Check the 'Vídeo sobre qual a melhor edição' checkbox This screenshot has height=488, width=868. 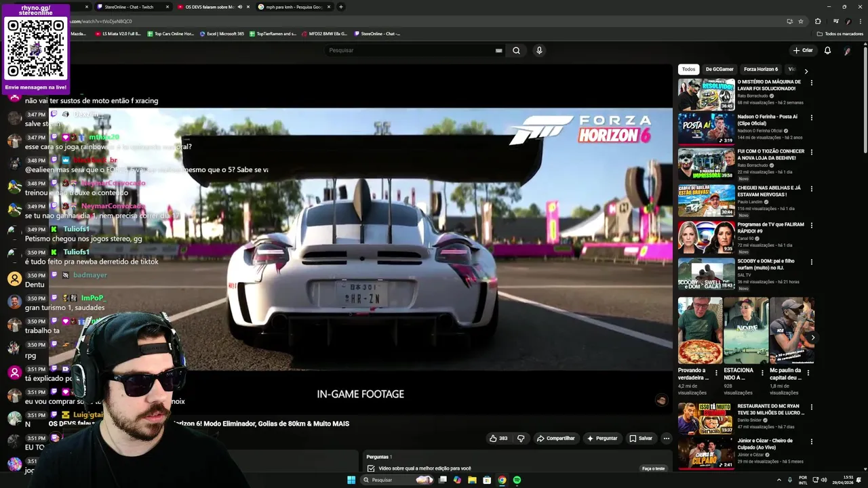point(371,468)
